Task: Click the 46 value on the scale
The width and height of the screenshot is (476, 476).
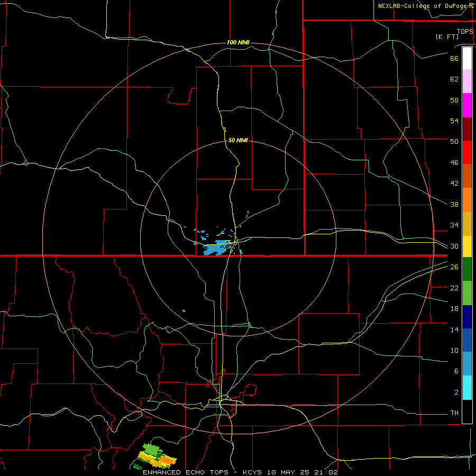Action: tap(454, 163)
